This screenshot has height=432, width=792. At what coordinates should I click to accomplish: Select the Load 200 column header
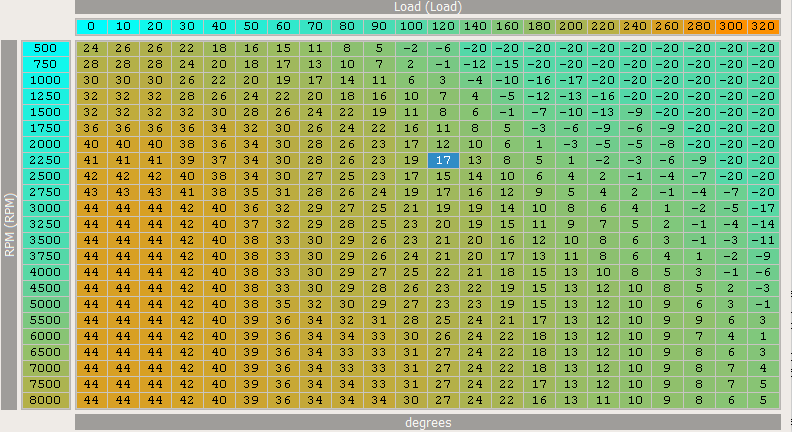click(571, 26)
